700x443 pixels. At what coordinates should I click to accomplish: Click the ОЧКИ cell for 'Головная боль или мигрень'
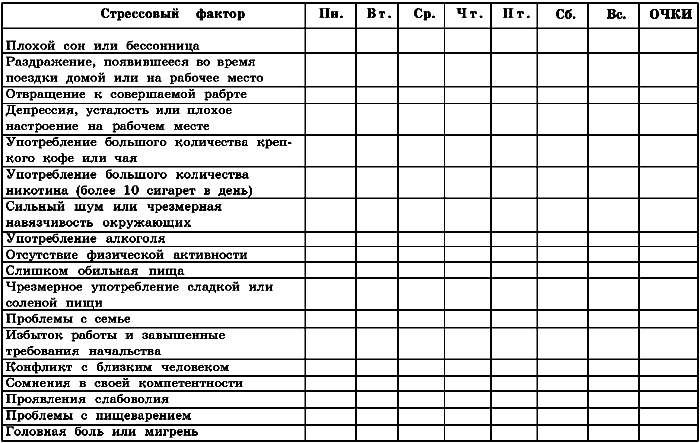668,431
